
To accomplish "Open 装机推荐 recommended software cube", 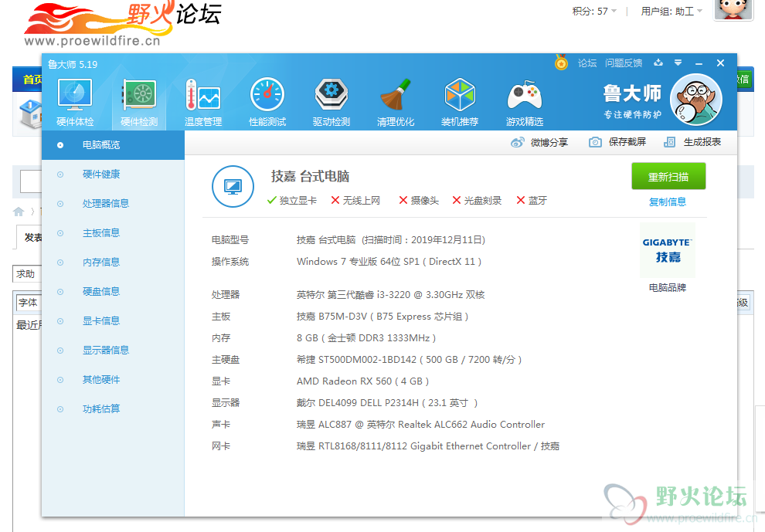I will coord(460,103).
